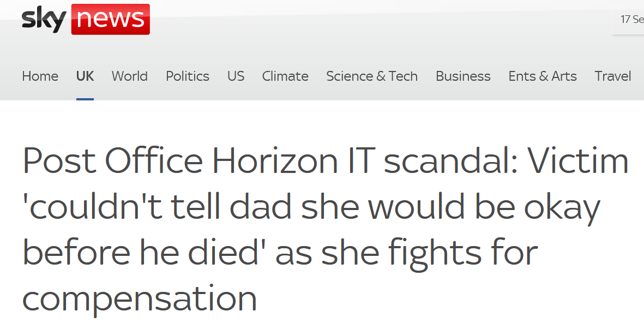Click the Sky News logo

point(86,20)
